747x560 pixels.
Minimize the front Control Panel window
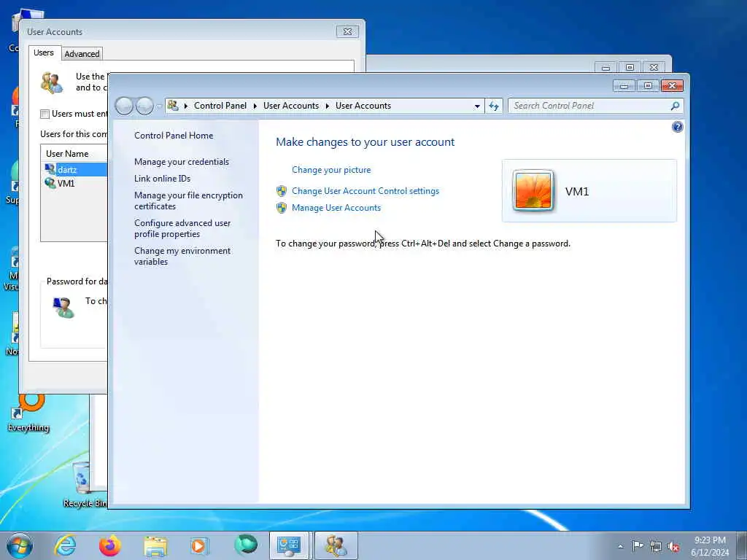[x=624, y=86]
